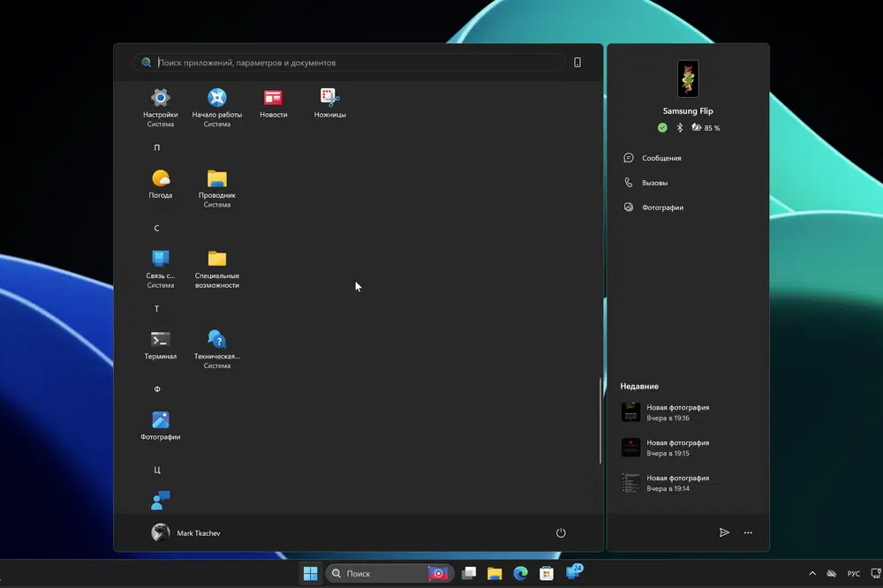Open the Техническая... support app
This screenshot has height=588, width=883.
tap(217, 350)
